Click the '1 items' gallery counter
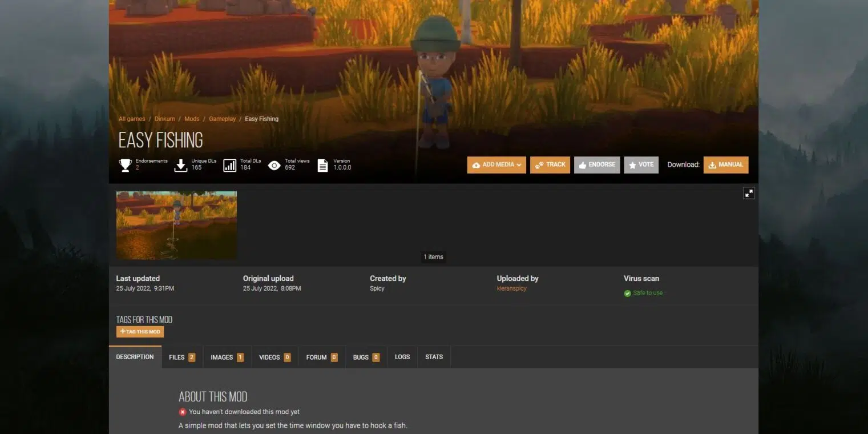This screenshot has height=434, width=868. 433,257
